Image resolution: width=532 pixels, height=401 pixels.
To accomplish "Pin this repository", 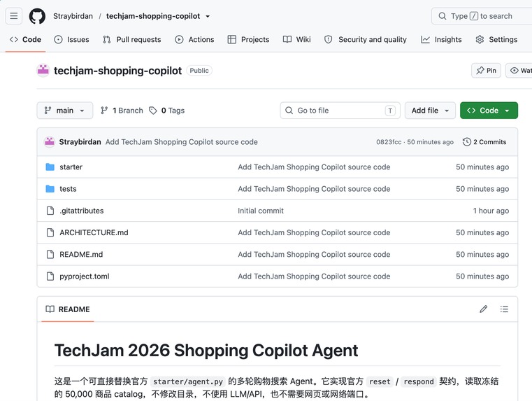I will [x=486, y=70].
